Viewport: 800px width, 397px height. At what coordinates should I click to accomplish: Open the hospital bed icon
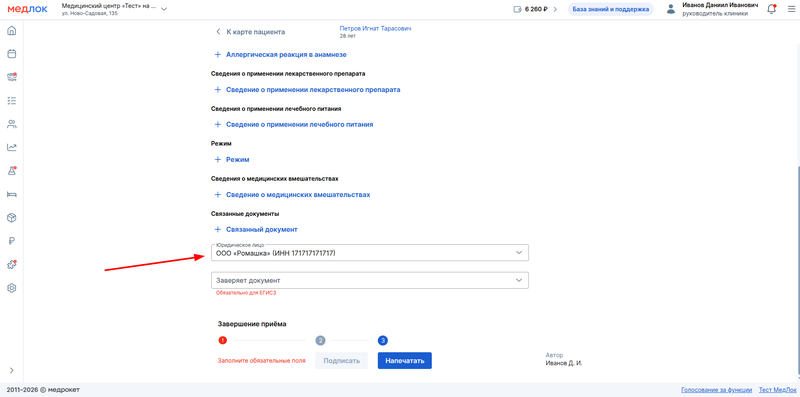(x=12, y=194)
